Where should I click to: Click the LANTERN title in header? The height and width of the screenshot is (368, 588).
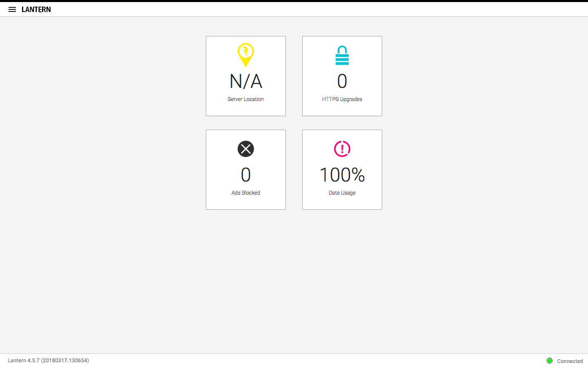coord(36,9)
